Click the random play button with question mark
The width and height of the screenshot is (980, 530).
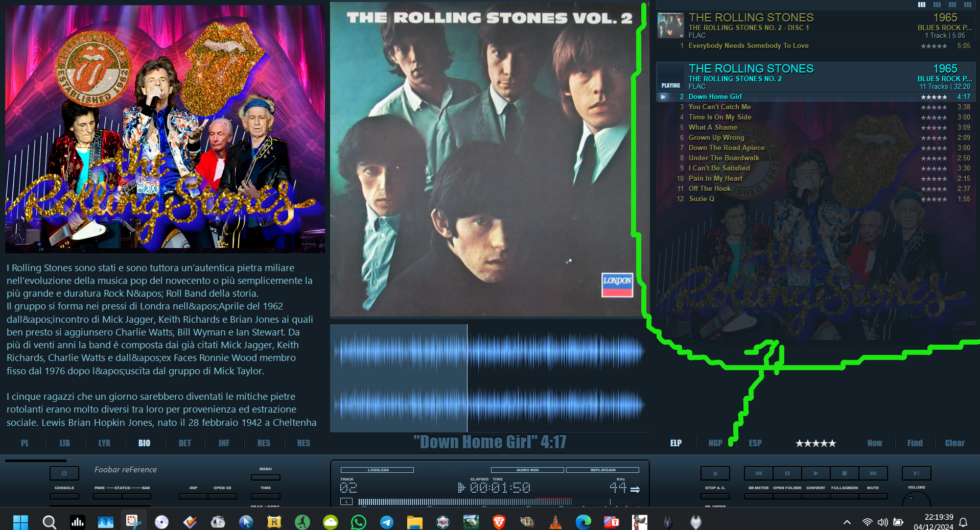coord(916,473)
